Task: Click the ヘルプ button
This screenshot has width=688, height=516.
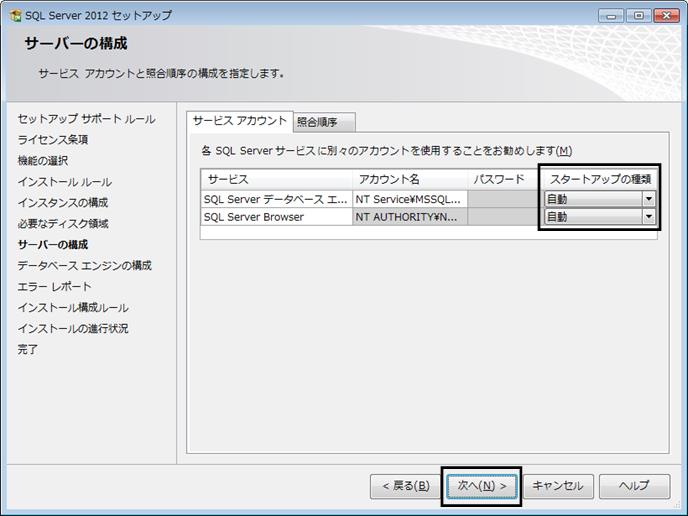Action: [x=634, y=486]
